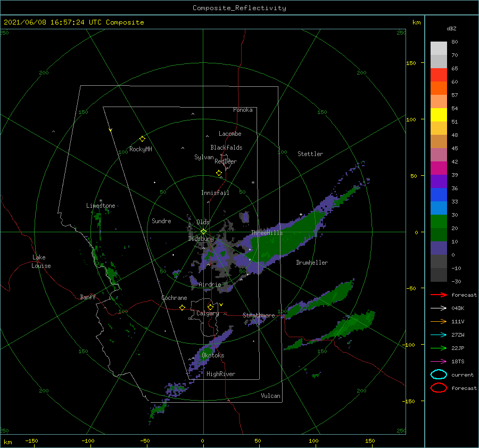Click the Sundre city label
Screen dimensions: 479x448
click(x=161, y=221)
